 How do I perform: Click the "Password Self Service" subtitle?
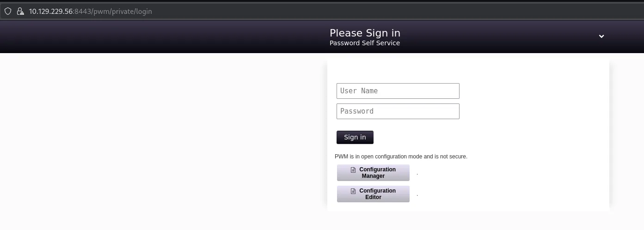coord(365,43)
